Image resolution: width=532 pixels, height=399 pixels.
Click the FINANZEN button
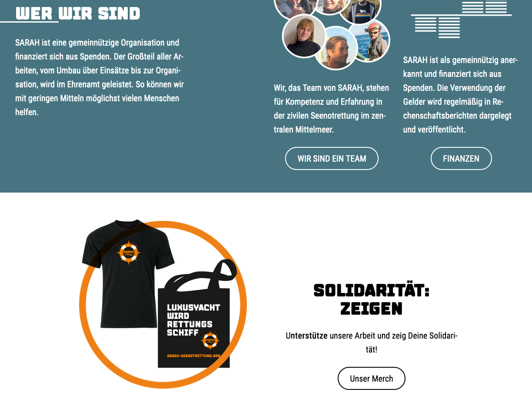(461, 159)
